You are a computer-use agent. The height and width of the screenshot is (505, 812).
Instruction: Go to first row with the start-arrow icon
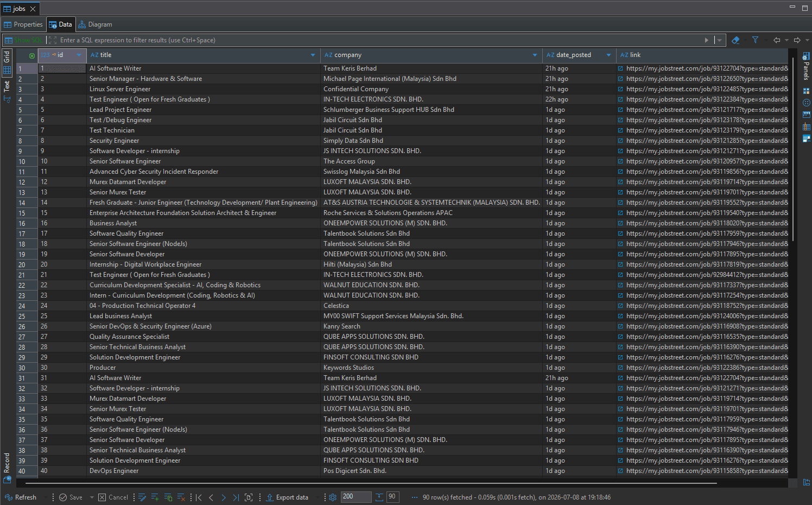tap(199, 497)
